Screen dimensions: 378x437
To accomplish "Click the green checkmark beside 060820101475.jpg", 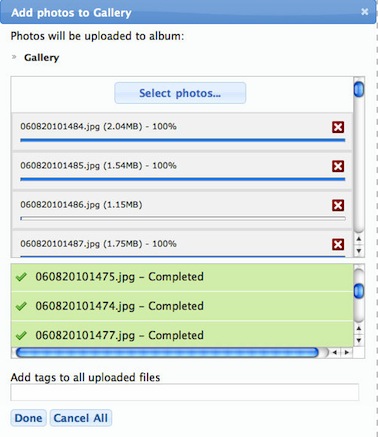I will tap(21, 277).
